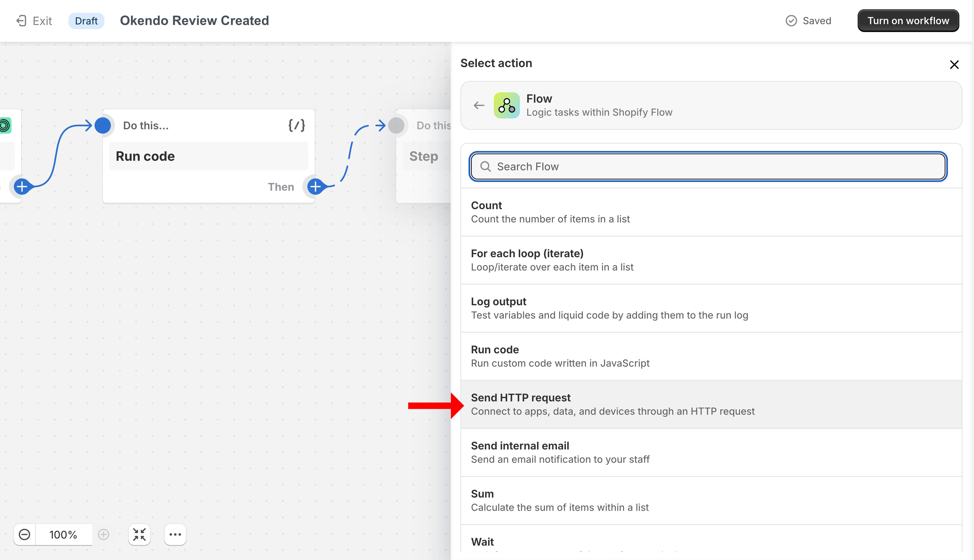Choose the Send internal email action
Screen dimensions: 974x560
pos(711,452)
